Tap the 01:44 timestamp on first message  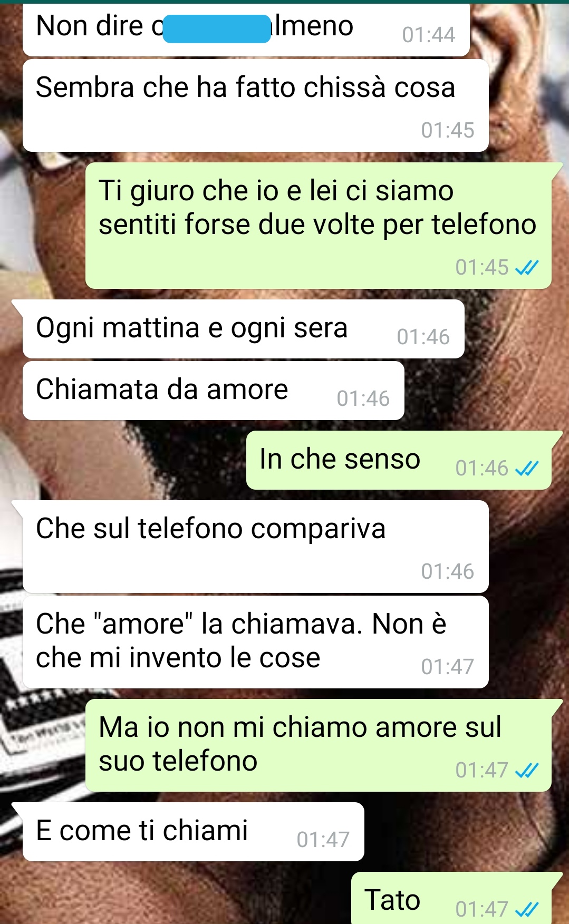pyautogui.click(x=428, y=35)
